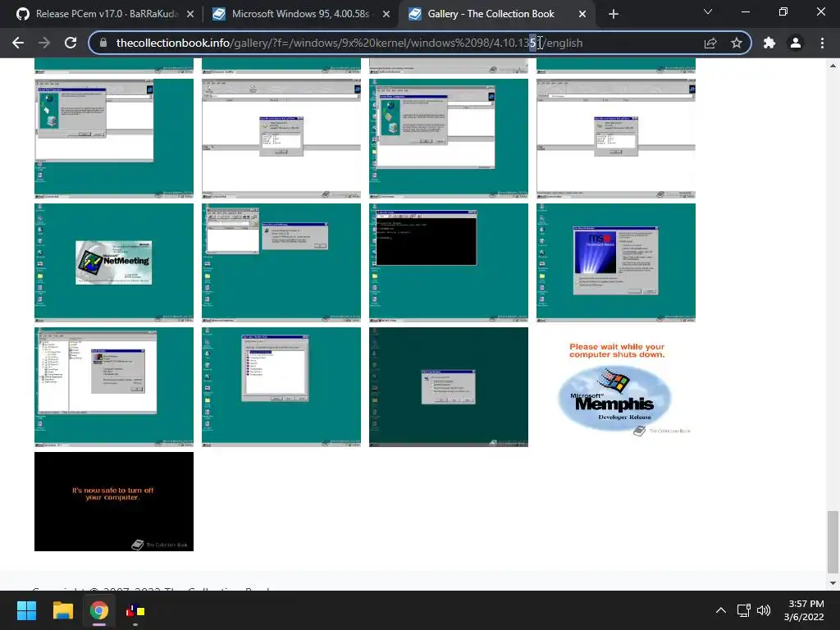Share this page from address bar
The image size is (840, 630).
pos(710,43)
